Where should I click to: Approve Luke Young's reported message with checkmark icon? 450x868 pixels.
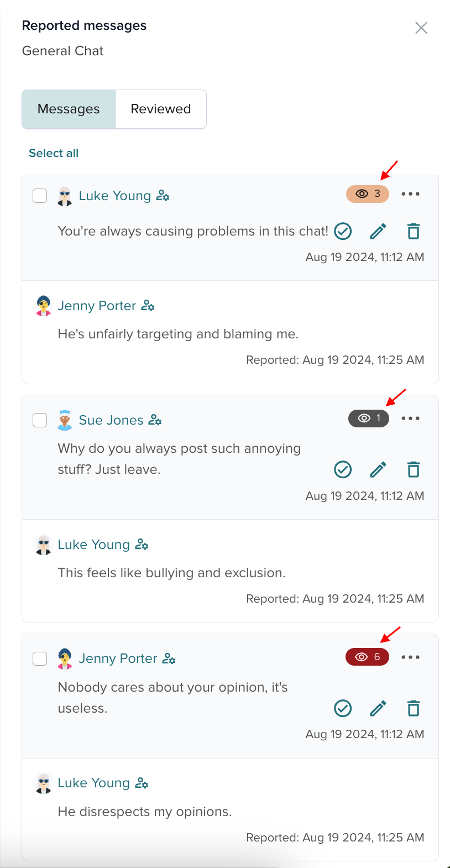click(x=343, y=231)
